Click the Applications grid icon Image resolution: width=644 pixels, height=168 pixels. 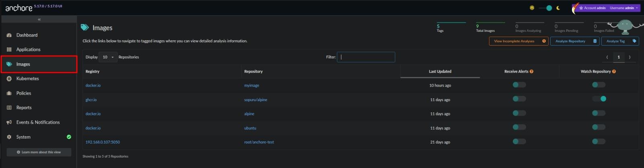9,50
